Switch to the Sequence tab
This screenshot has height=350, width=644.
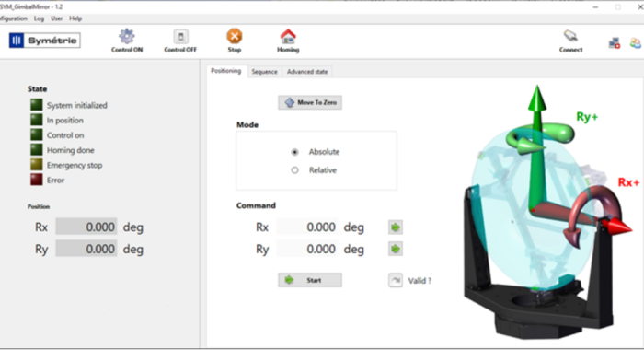264,72
